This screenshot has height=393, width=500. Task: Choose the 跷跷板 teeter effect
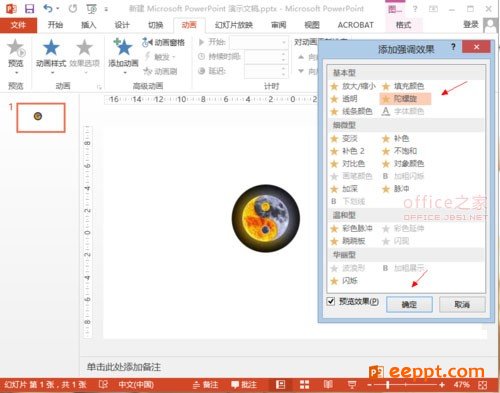pos(348,241)
